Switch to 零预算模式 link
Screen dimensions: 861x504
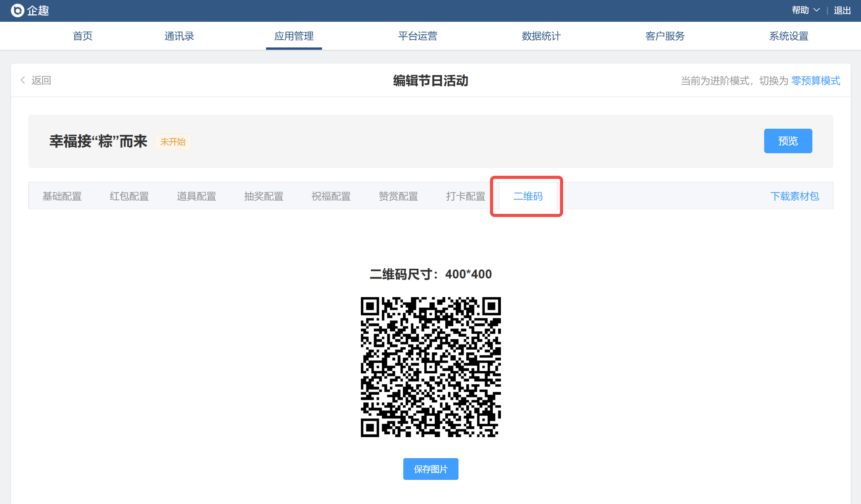pyautogui.click(x=815, y=80)
